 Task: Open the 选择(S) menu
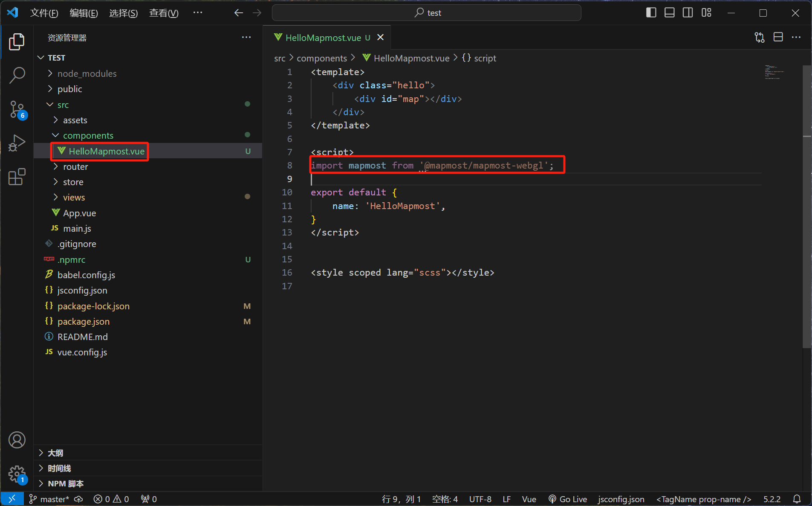click(123, 13)
